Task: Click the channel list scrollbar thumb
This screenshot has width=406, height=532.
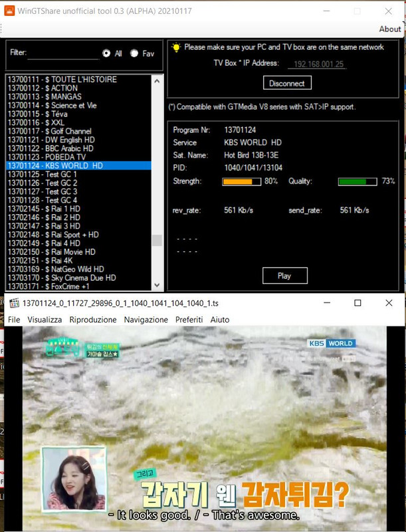Action: tap(157, 240)
